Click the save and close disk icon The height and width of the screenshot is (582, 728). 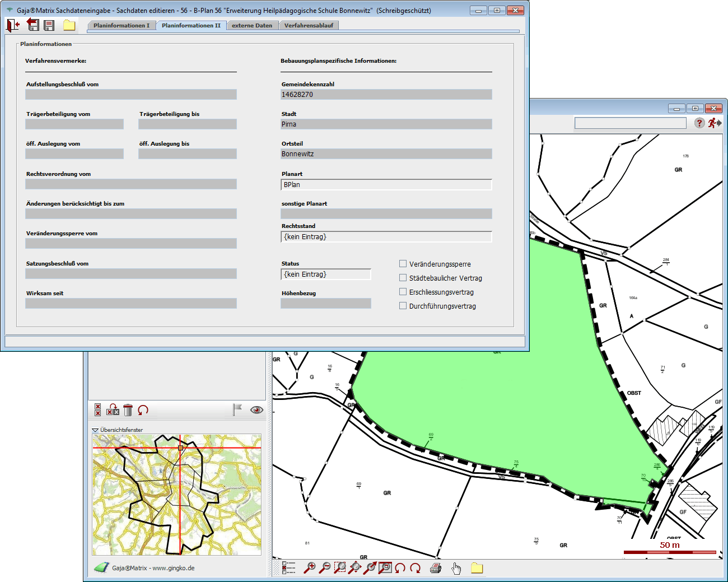point(33,25)
